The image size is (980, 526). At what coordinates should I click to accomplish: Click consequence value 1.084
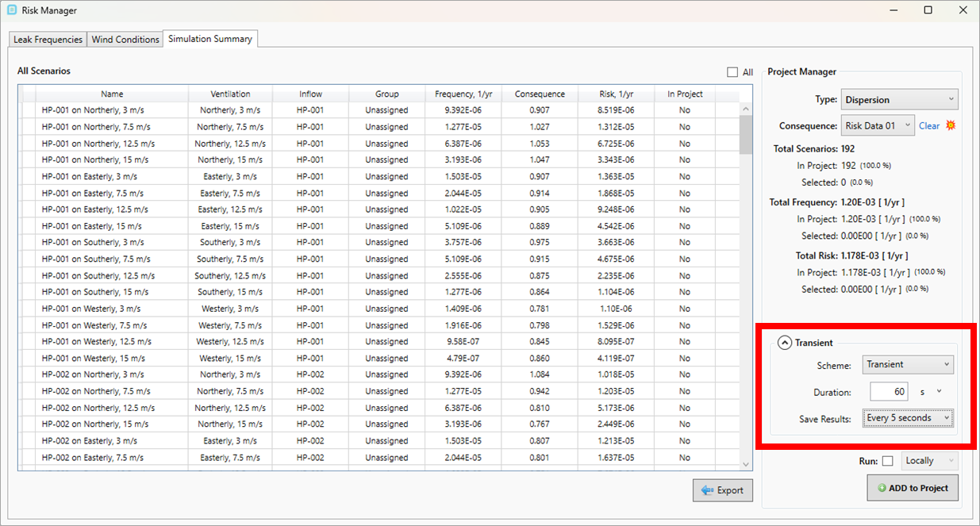point(540,374)
